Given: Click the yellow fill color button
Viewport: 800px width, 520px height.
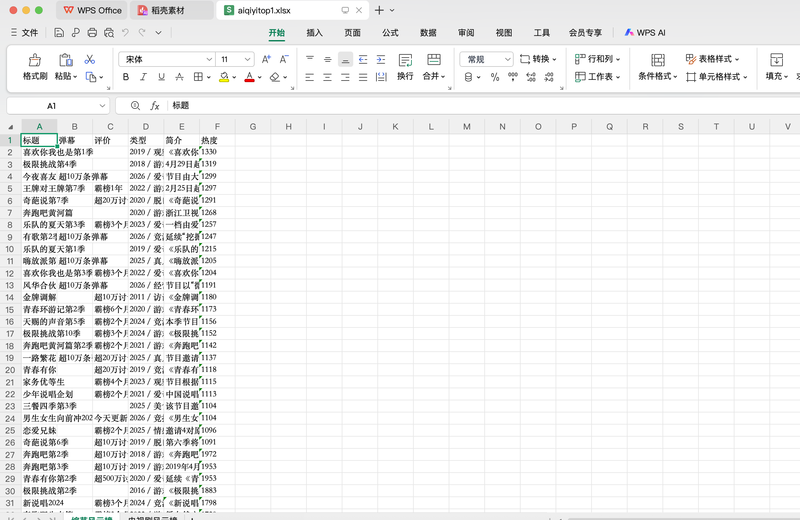Looking at the screenshot, I should coord(224,77).
